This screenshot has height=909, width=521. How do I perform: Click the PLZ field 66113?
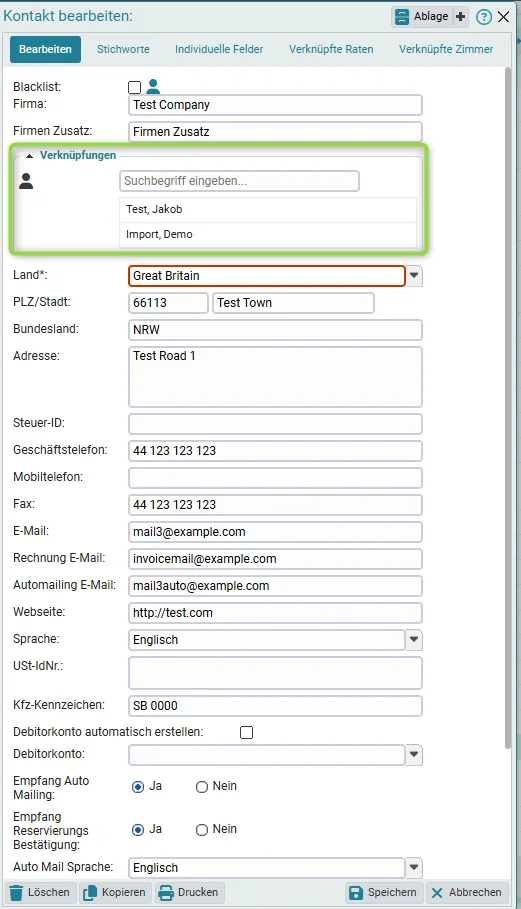(168, 303)
